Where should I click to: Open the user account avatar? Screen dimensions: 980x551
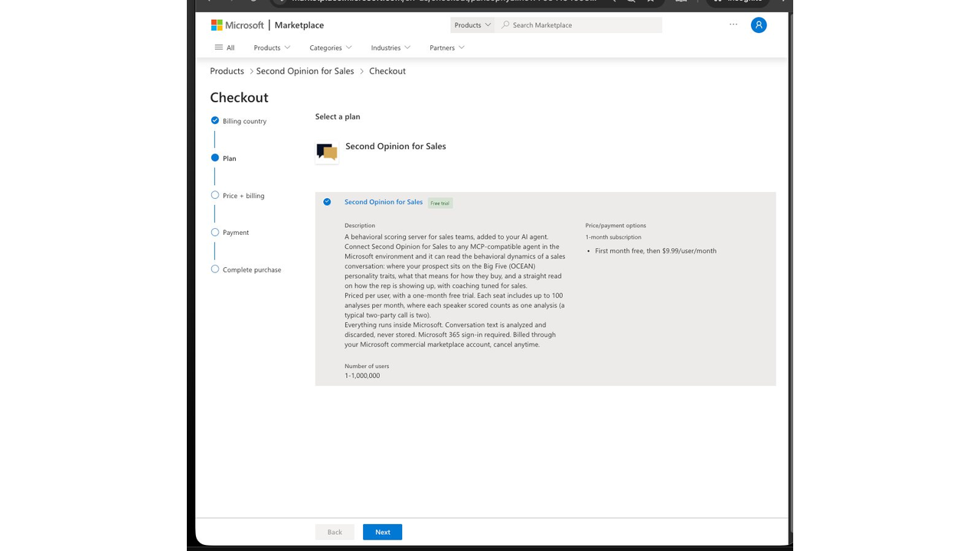759,25
